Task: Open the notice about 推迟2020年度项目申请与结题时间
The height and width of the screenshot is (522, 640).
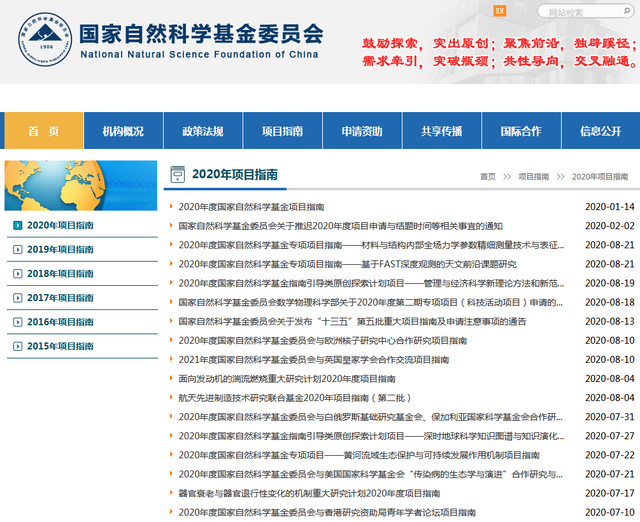Action: [x=340, y=226]
